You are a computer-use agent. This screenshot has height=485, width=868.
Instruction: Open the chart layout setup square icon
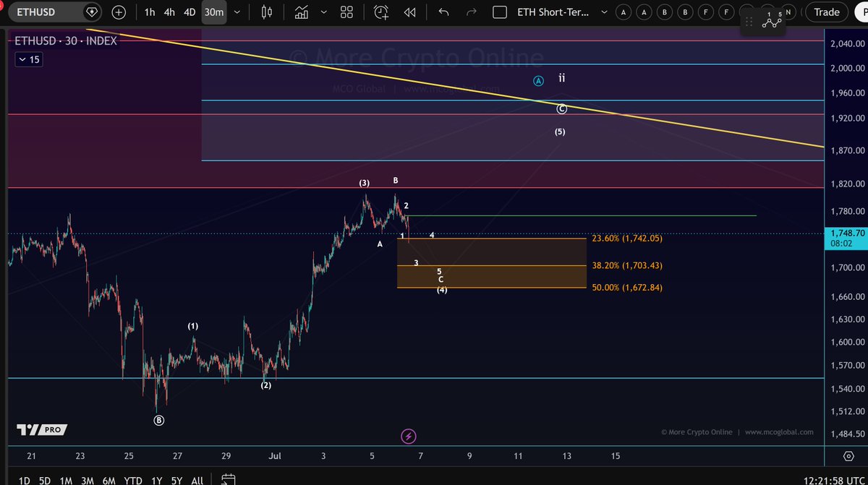pos(499,12)
